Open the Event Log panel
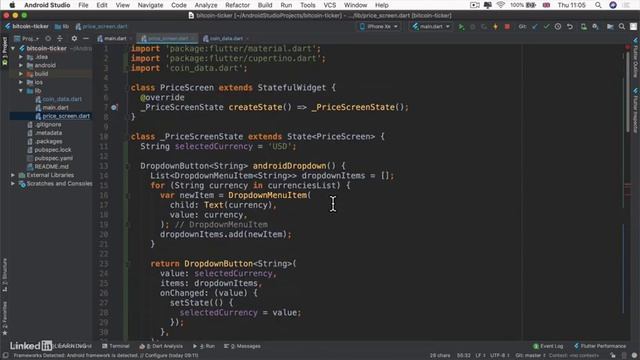640x360 pixels. 548,346
